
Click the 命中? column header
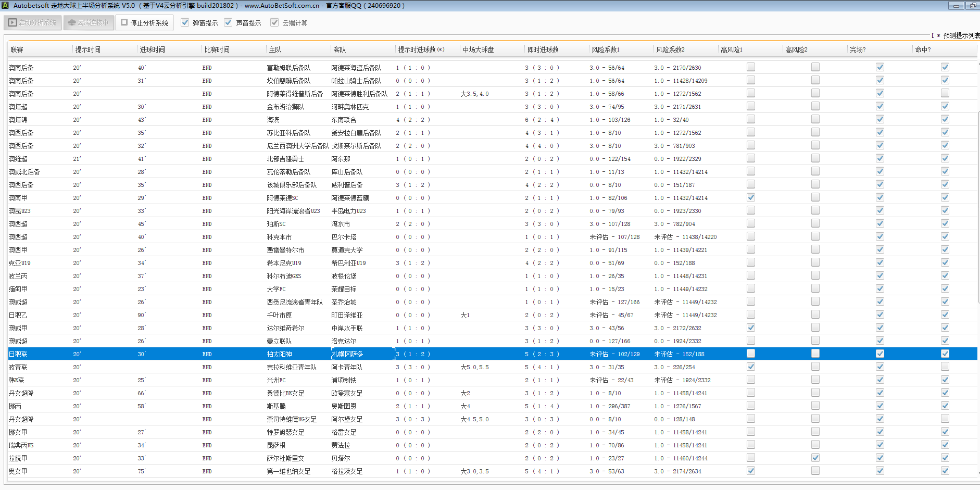coord(922,50)
